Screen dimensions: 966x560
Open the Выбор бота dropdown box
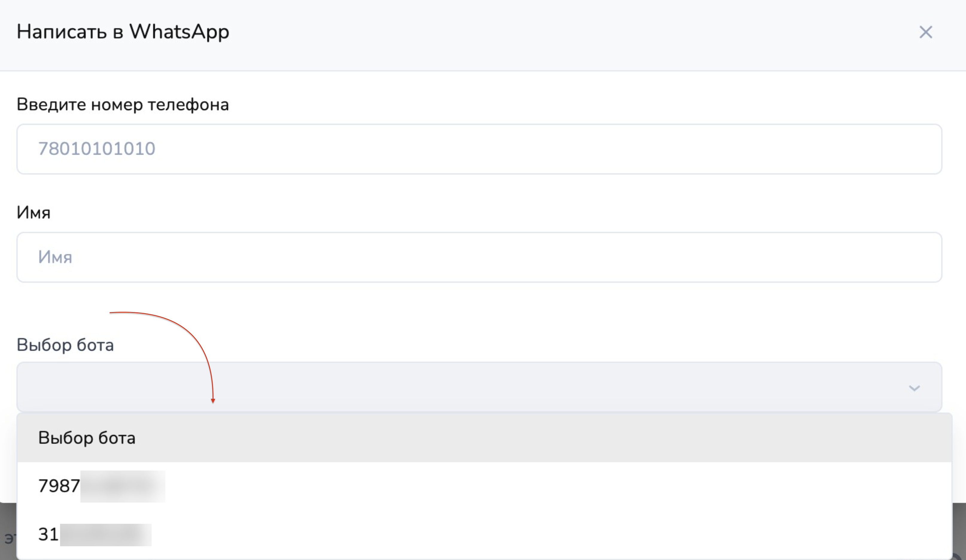click(x=479, y=387)
